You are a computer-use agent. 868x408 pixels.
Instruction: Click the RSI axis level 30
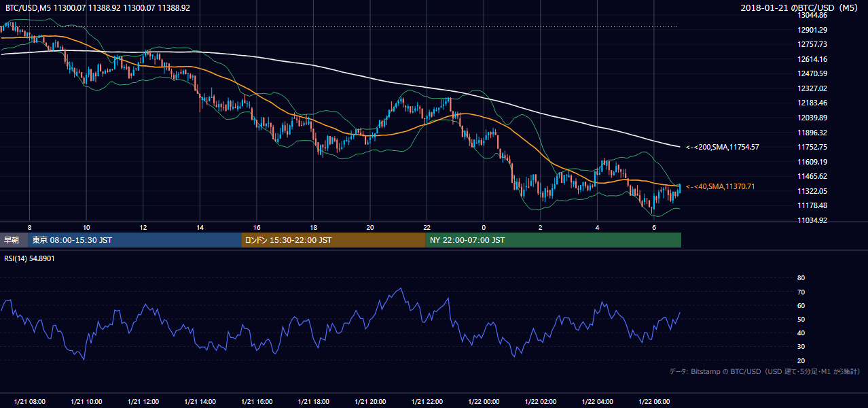coord(801,347)
